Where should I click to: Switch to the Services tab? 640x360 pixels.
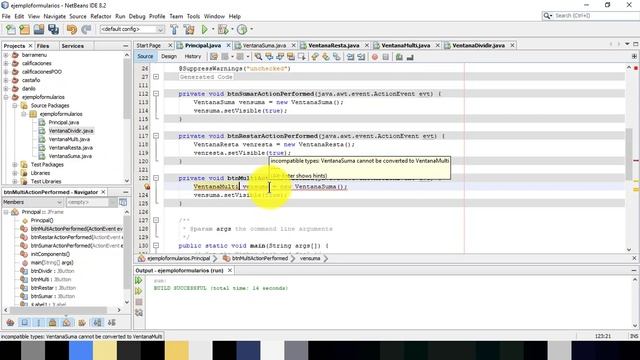(x=73, y=46)
